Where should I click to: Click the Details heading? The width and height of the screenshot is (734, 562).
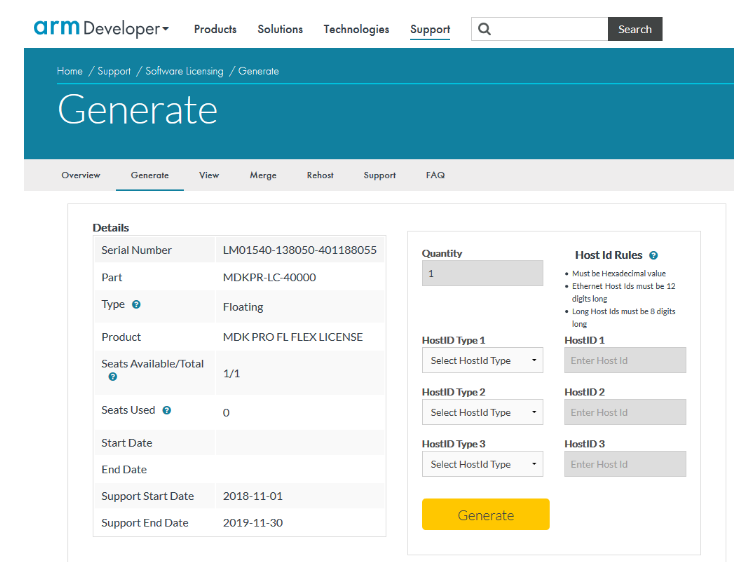[x=110, y=228]
